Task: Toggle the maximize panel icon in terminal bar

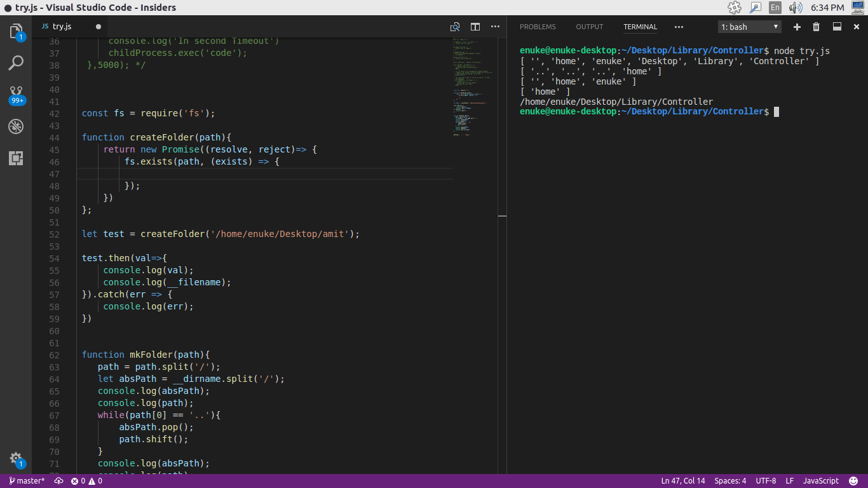Action: [836, 27]
